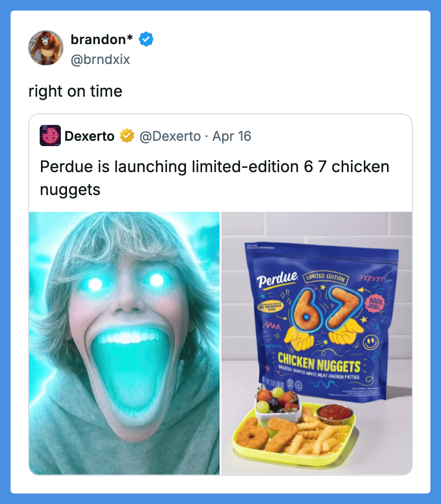Open the Dexerto logo avatar
Image resolution: width=441 pixels, height=504 pixels.
tap(50, 135)
